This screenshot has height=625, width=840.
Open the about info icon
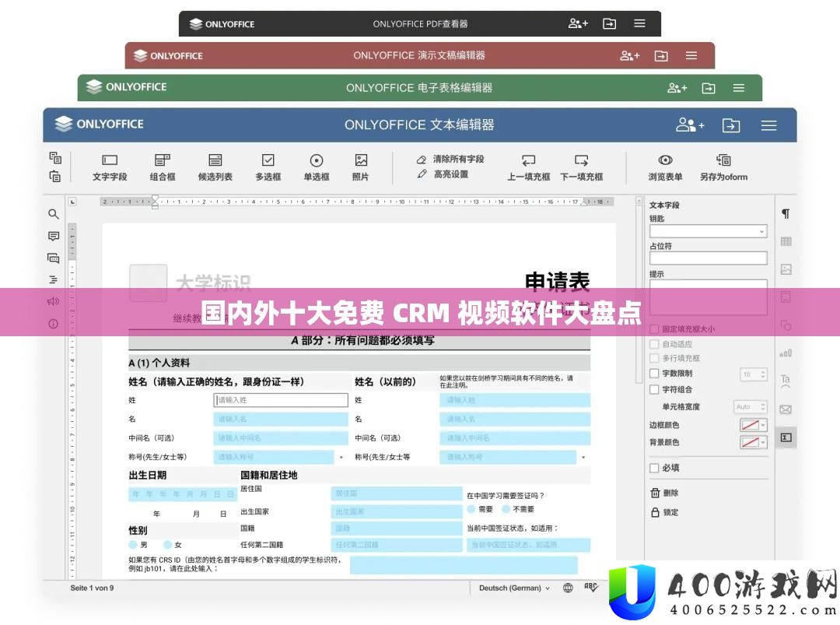click(x=53, y=324)
